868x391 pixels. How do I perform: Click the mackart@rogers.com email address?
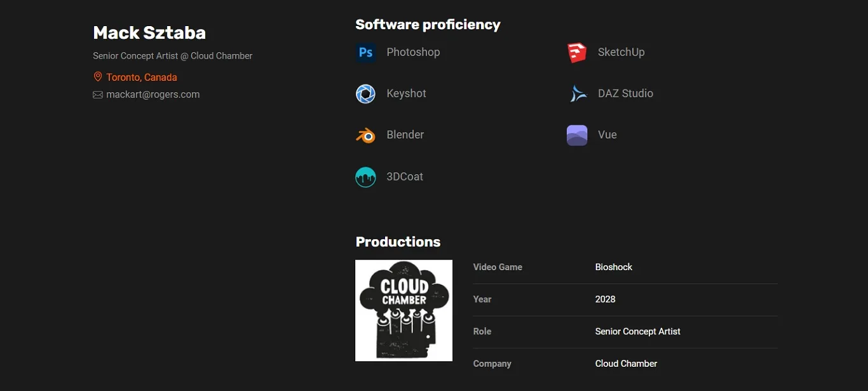[153, 95]
